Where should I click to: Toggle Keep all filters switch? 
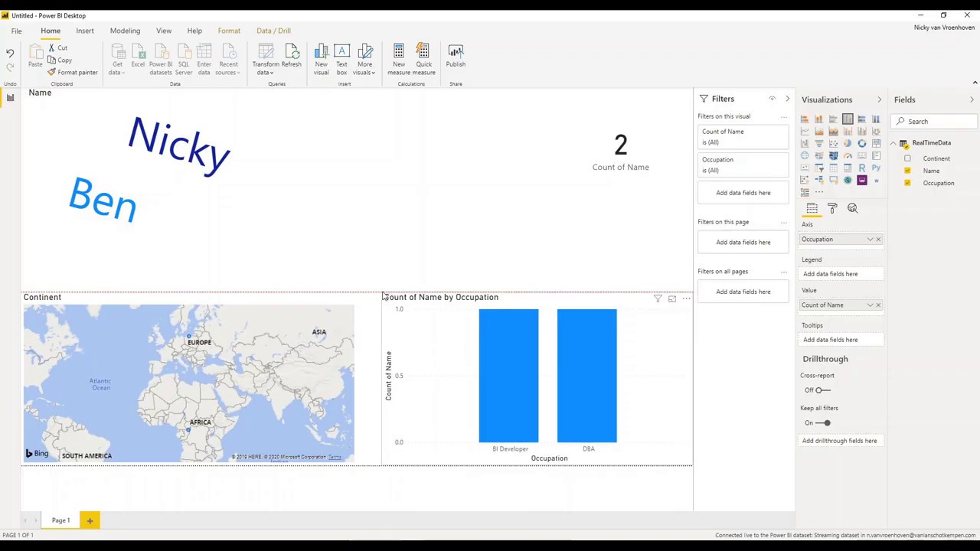coord(822,423)
